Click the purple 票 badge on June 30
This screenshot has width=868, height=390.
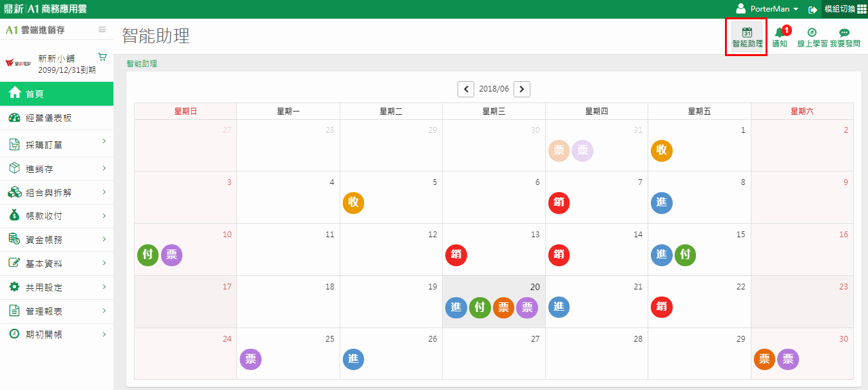pos(788,360)
